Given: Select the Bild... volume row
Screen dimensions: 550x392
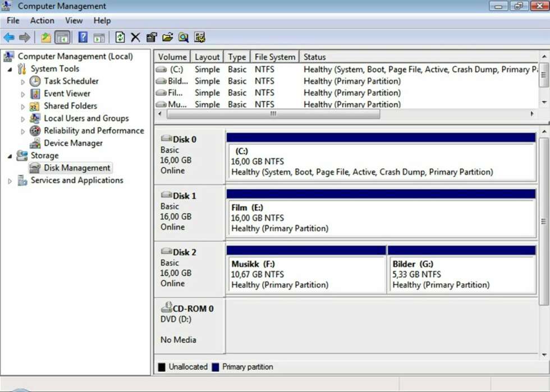Looking at the screenshot, I should [347, 81].
